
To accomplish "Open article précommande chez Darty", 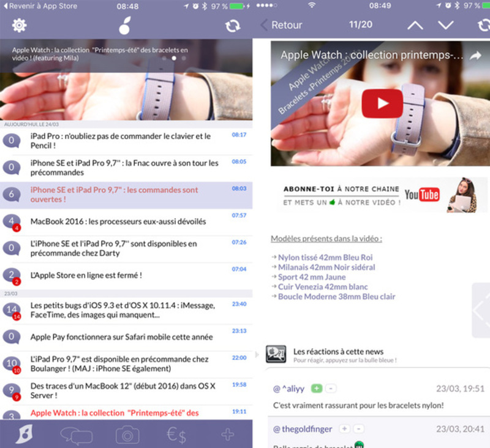I will point(126,249).
